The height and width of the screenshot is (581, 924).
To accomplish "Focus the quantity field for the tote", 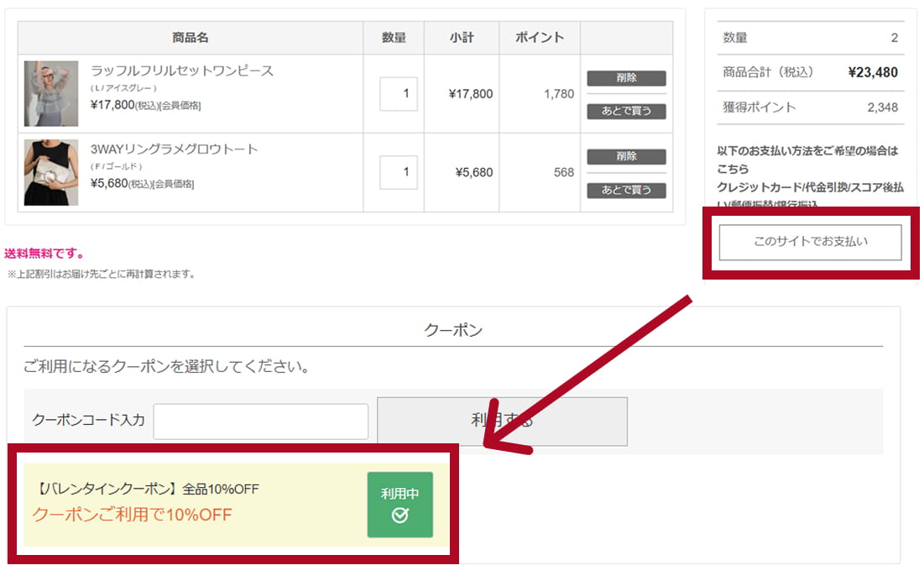I will coord(399,172).
